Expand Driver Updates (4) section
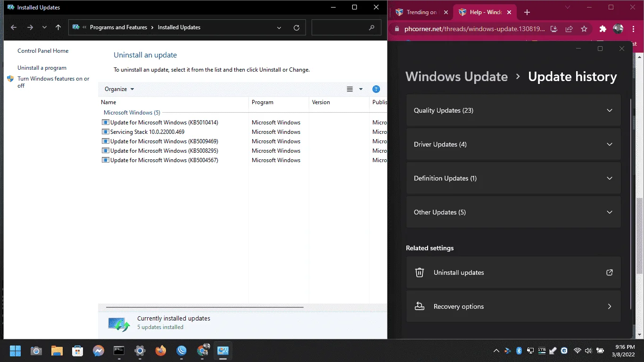The width and height of the screenshot is (644, 362). [x=513, y=144]
